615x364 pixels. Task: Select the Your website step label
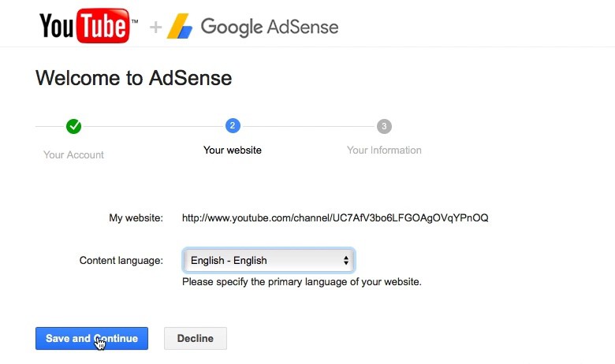click(233, 150)
